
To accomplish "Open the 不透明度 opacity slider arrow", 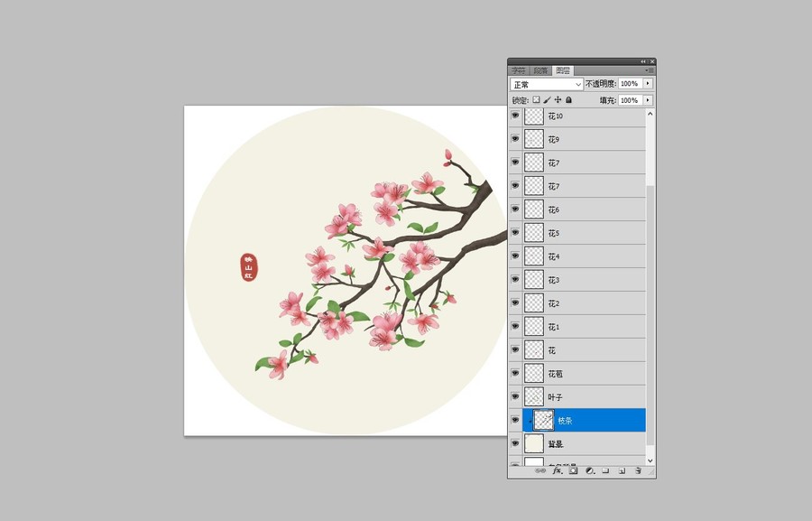I will (x=648, y=83).
